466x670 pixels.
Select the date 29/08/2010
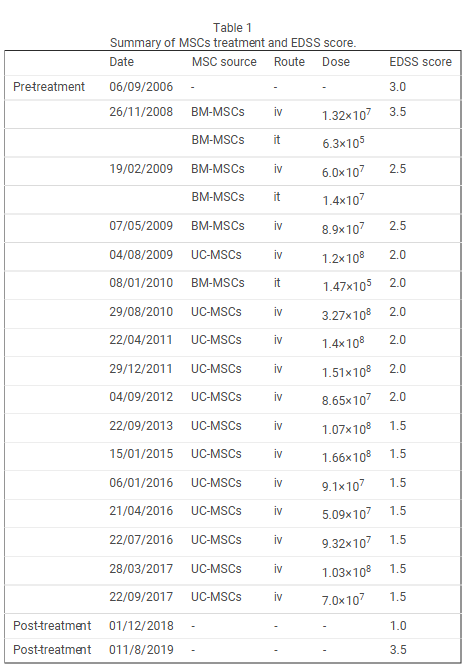click(x=141, y=311)
